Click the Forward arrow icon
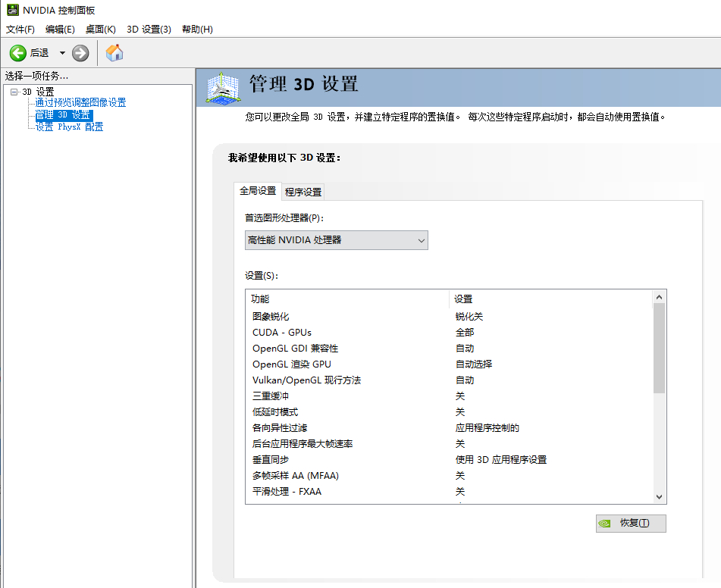The width and height of the screenshot is (721, 588). [80, 53]
